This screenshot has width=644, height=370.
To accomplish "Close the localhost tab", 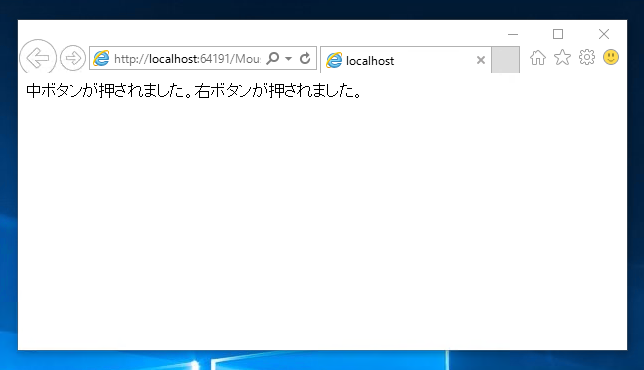I will click(x=481, y=60).
